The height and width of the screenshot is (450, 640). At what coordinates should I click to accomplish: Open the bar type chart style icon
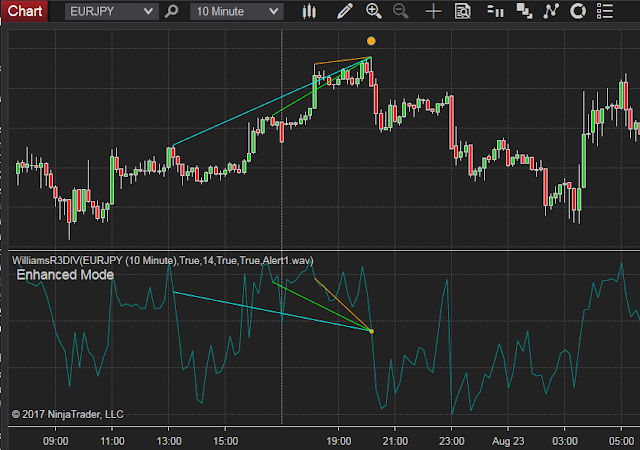[309, 11]
